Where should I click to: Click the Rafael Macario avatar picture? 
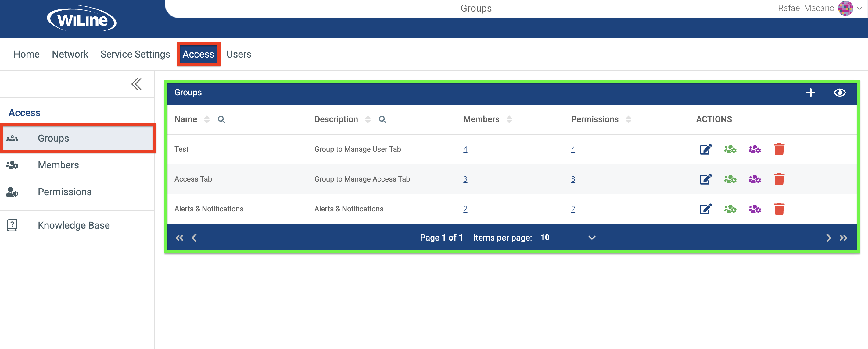pyautogui.click(x=845, y=8)
